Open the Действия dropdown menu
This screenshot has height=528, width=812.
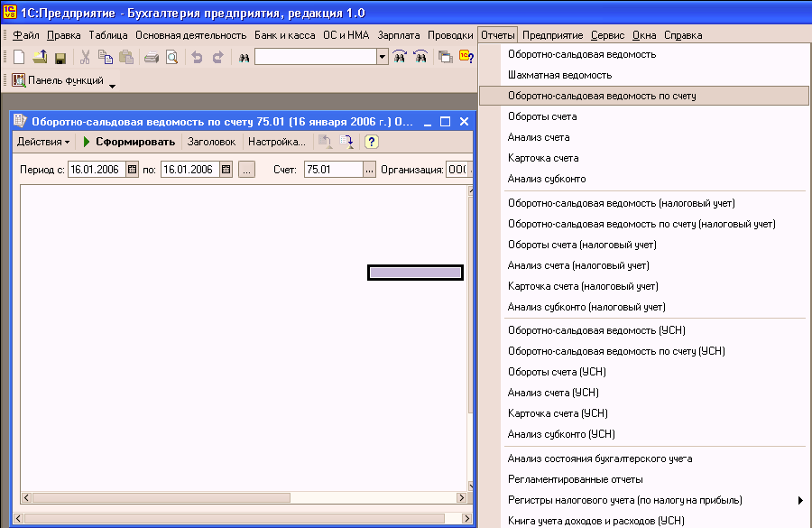[x=43, y=142]
